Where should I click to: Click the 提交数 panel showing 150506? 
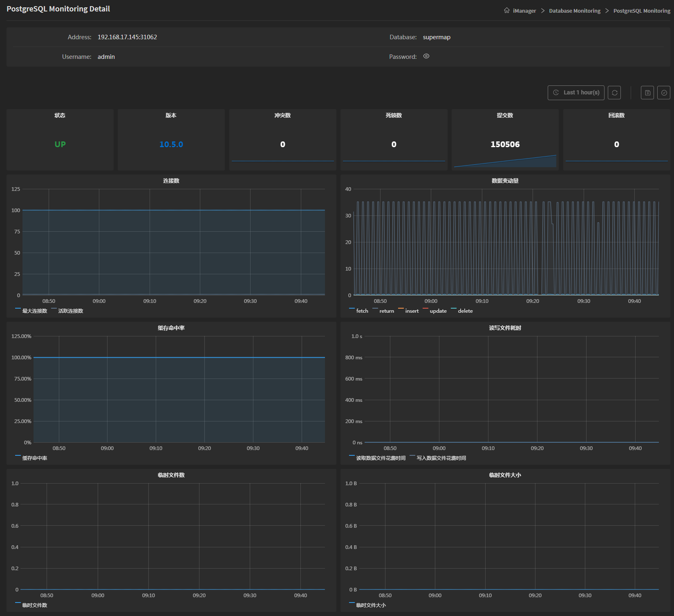coord(505,139)
